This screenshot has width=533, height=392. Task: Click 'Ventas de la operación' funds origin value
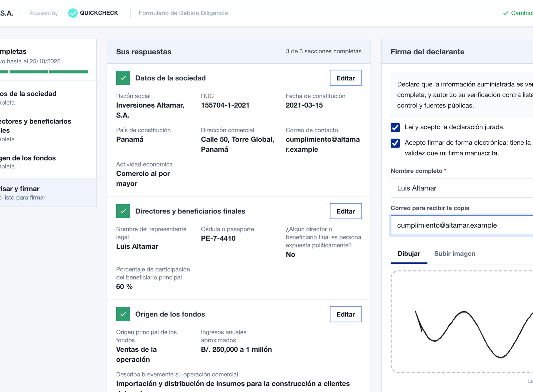(137, 354)
